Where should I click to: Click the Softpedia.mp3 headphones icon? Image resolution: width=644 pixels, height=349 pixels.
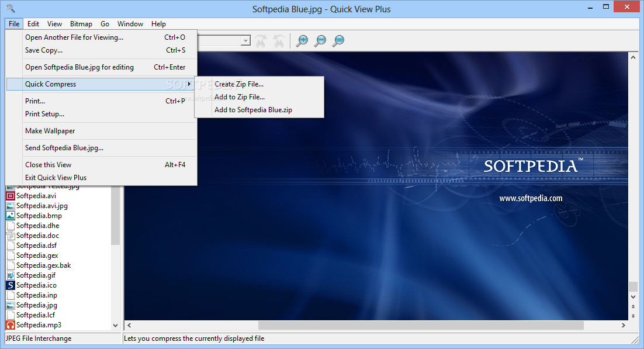tap(11, 325)
